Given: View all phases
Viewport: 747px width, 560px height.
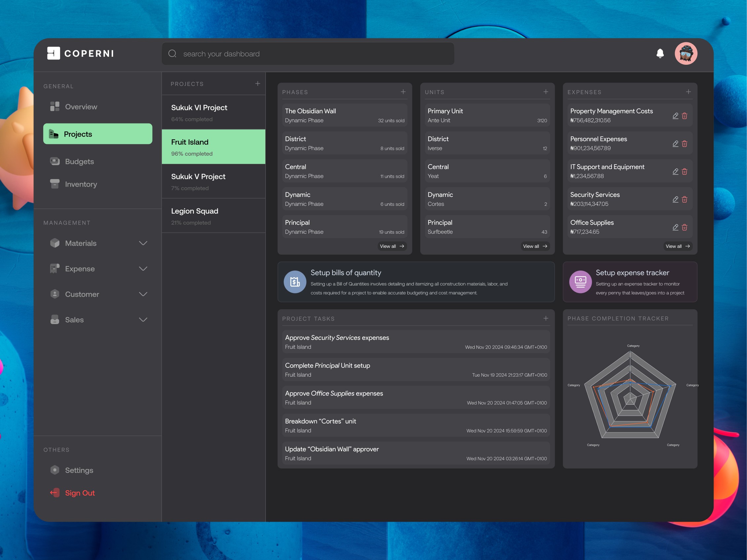Looking at the screenshot, I should pyautogui.click(x=392, y=246).
